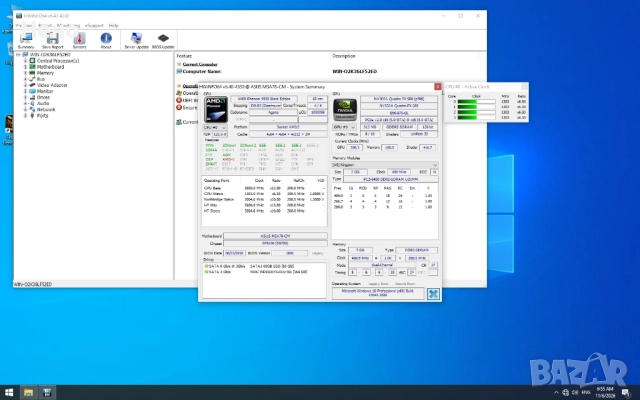Viewport: 640px width, 400px height.
Task: Click the Northbridge Status row
Action: [264, 200]
